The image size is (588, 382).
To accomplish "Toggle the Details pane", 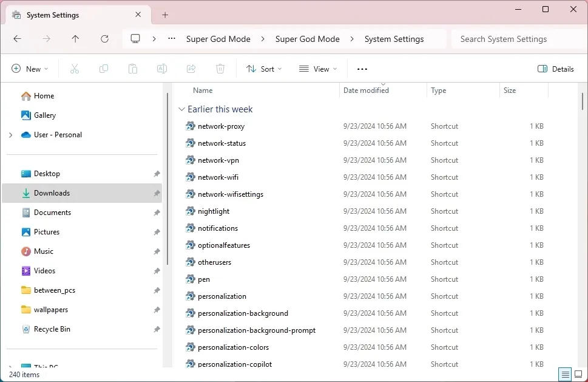I will pos(555,69).
